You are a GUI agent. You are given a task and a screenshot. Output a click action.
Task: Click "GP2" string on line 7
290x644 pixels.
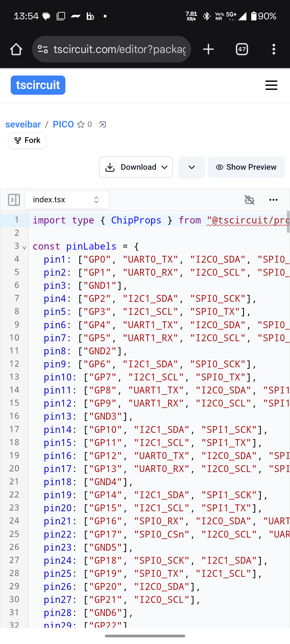pyautogui.click(x=97, y=298)
